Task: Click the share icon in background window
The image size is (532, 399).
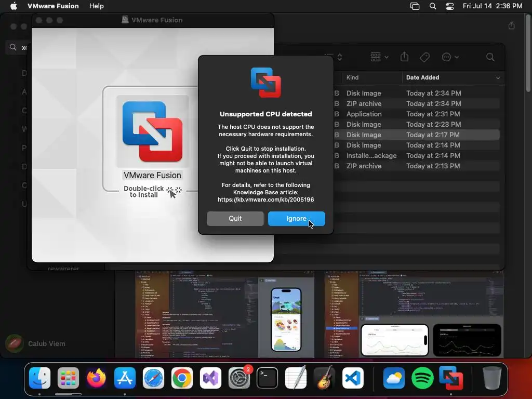Action: click(512, 25)
